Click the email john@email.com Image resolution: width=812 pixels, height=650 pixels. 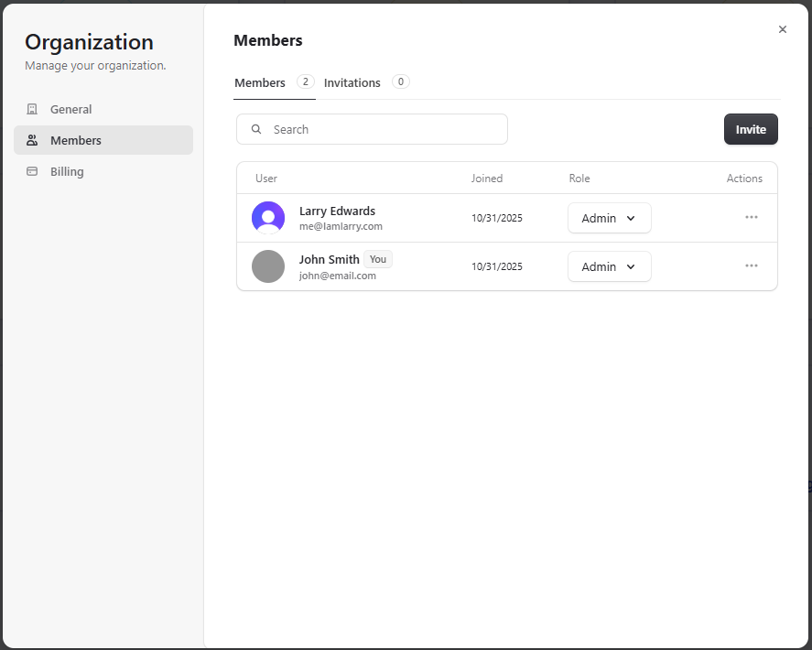click(x=338, y=276)
